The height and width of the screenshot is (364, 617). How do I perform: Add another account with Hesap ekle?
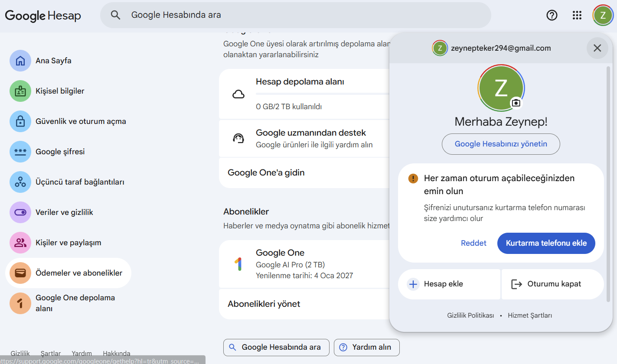click(449, 284)
